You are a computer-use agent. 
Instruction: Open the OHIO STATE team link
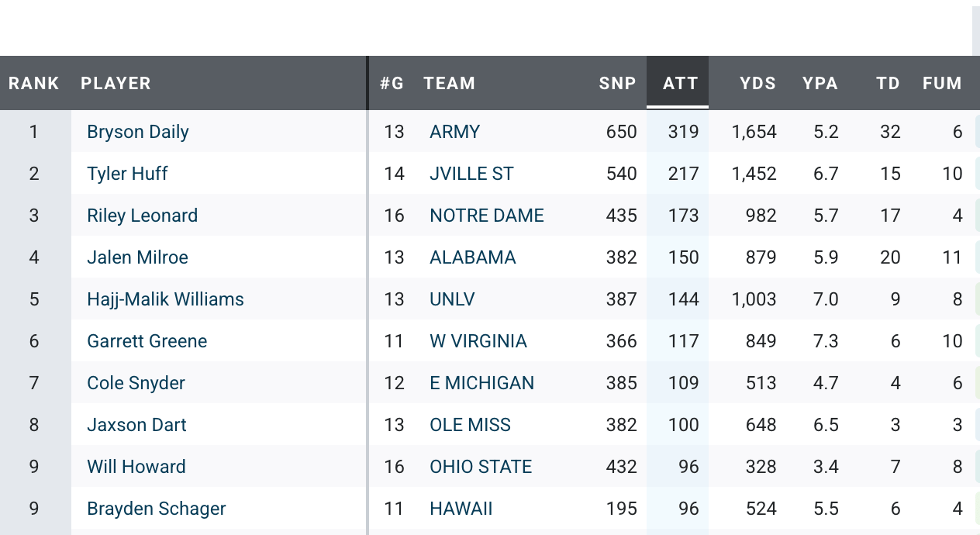[481, 467]
